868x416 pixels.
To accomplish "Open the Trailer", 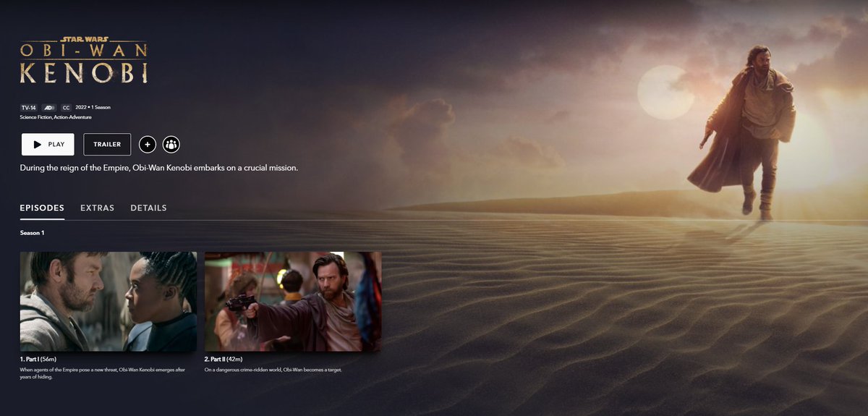I will pos(107,144).
